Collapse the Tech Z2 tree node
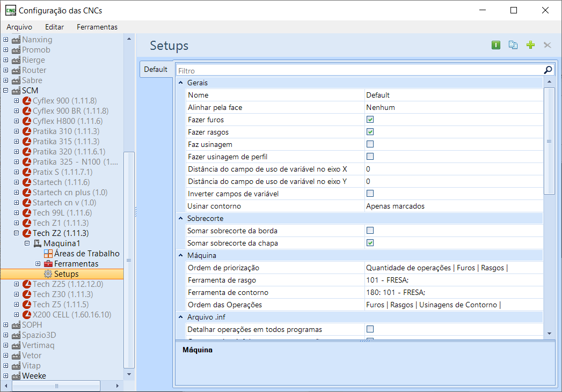Image resolution: width=562 pixels, height=392 pixels. pyautogui.click(x=17, y=233)
